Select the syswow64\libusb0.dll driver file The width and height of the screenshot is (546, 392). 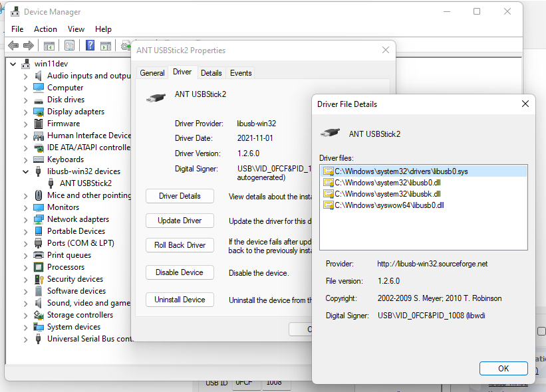tap(389, 205)
